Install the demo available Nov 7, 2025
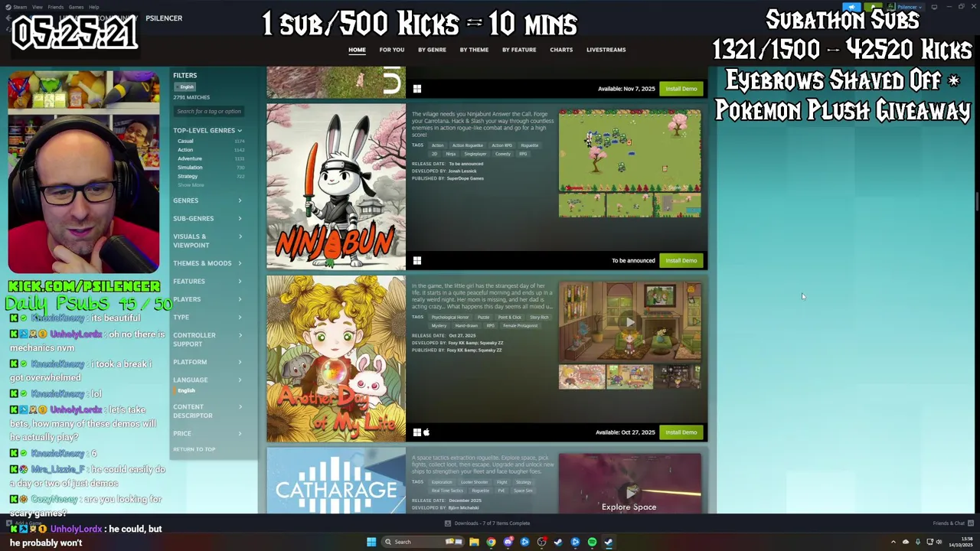Screen dimensions: 980x551 click(681, 89)
